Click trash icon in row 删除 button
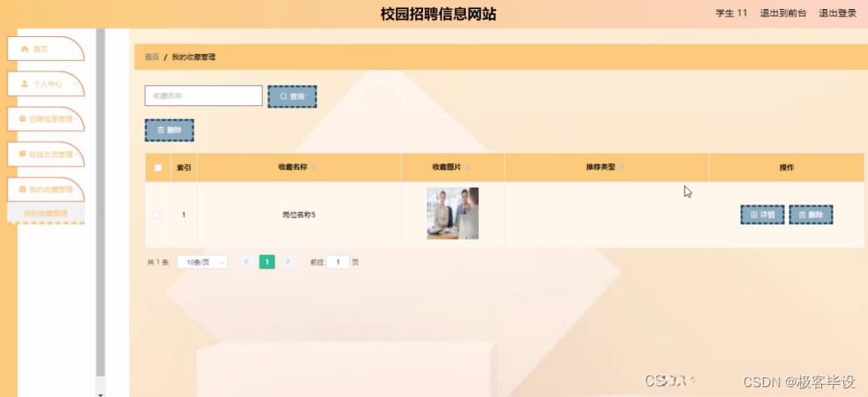Viewport: 868px width, 397px height. coord(802,215)
